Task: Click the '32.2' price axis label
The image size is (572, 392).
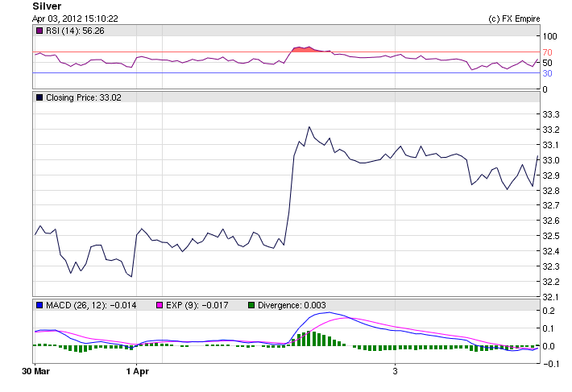Action: point(551,282)
